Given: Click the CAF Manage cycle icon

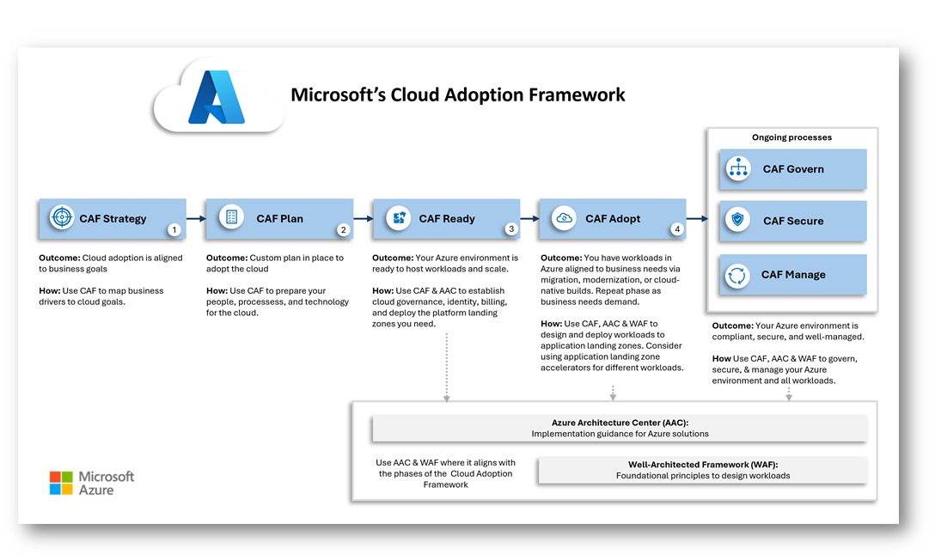Looking at the screenshot, I should (737, 276).
